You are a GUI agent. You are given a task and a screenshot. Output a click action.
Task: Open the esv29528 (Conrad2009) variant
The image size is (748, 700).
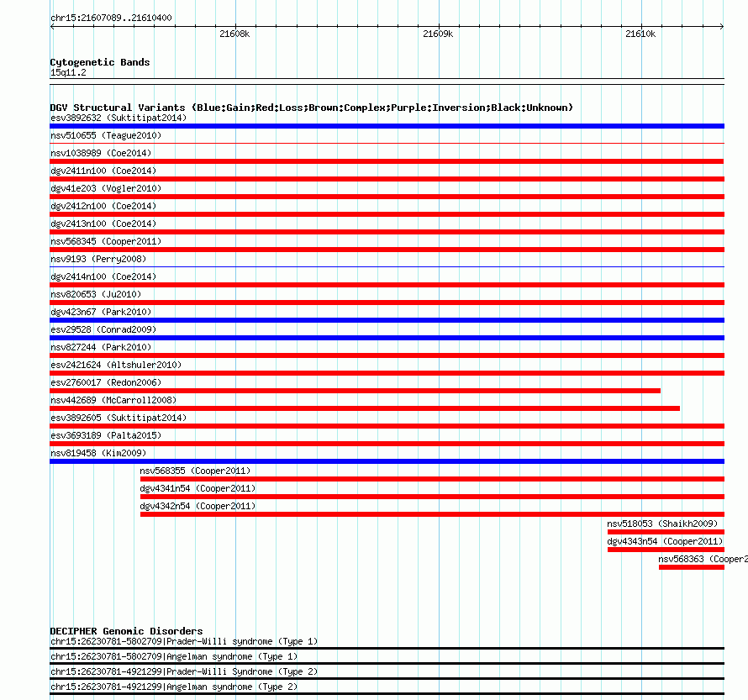coord(103,329)
